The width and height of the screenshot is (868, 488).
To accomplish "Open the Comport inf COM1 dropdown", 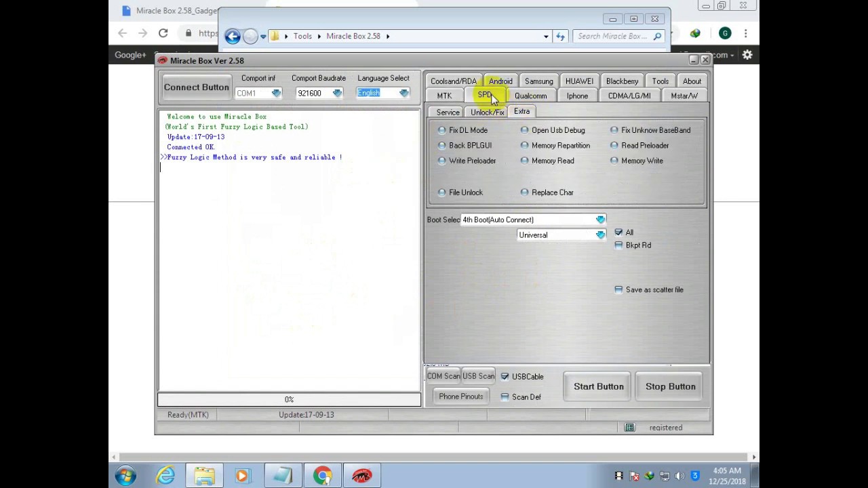I will coord(275,94).
